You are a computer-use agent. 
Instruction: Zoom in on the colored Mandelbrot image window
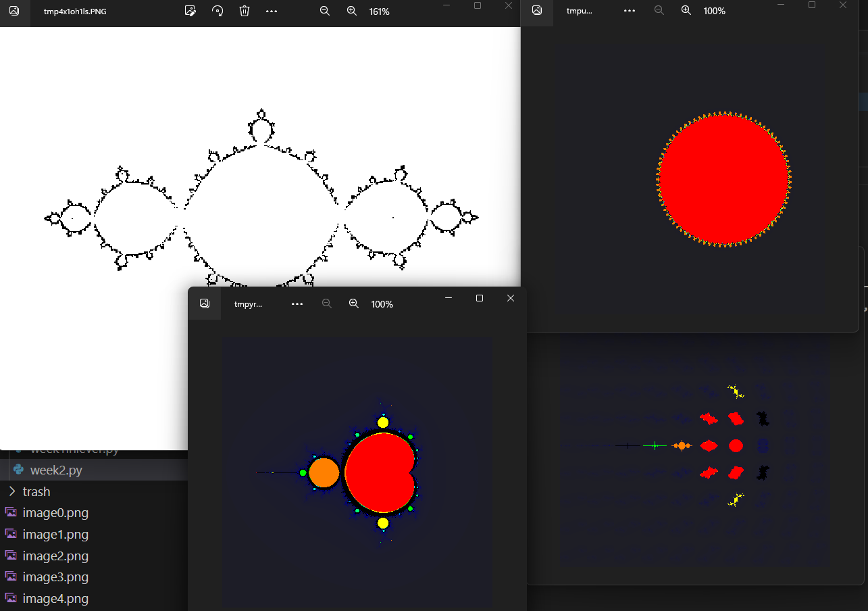(353, 304)
